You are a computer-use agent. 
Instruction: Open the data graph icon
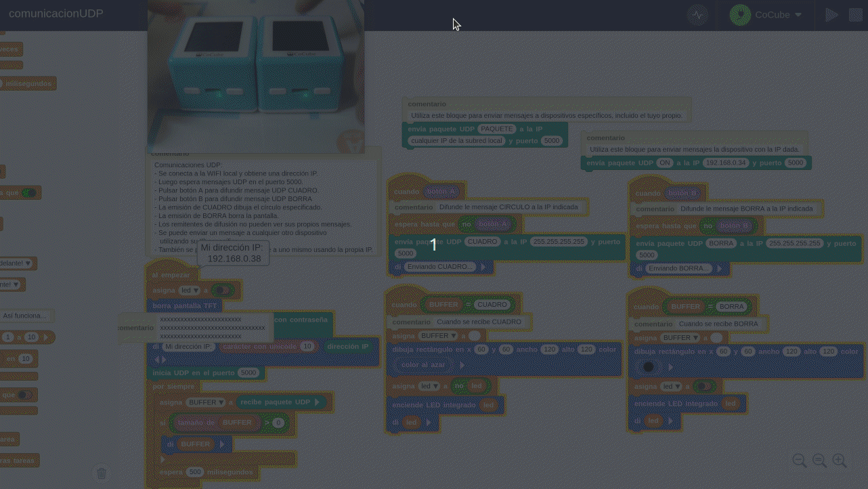697,15
